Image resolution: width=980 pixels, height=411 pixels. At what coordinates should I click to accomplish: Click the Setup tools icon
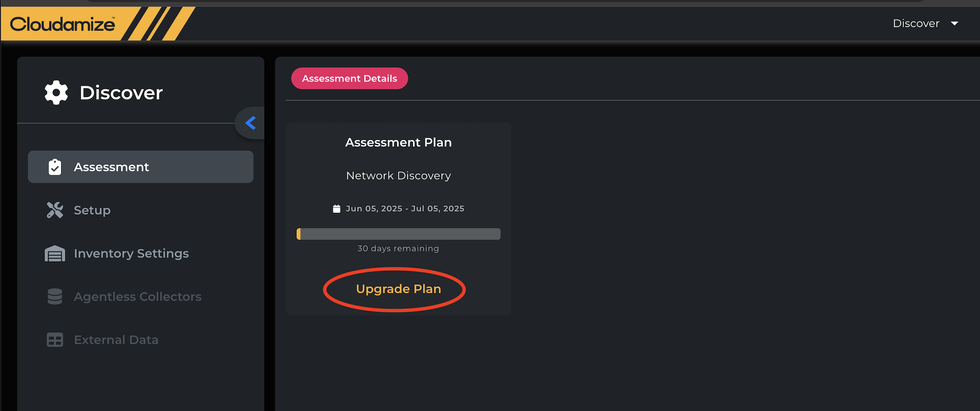coord(55,210)
